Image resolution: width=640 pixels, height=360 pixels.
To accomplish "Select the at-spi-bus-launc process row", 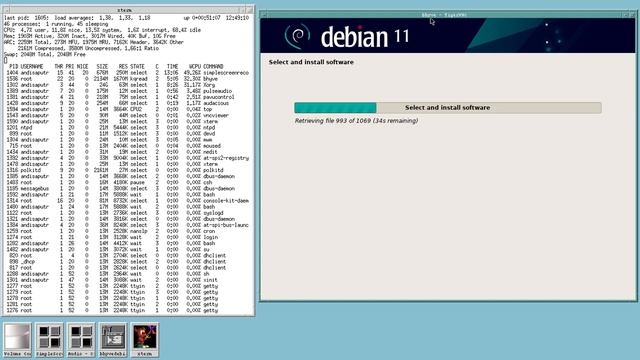I will click(x=128, y=225).
